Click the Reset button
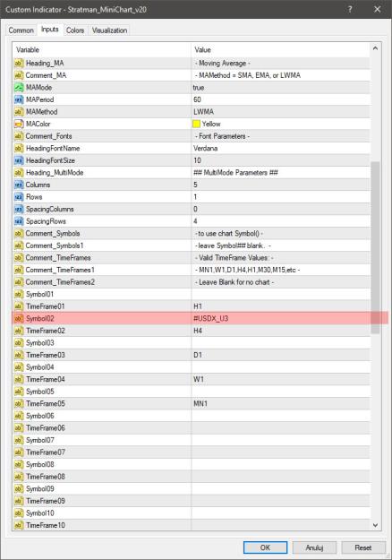392x560 pixels. [363, 547]
